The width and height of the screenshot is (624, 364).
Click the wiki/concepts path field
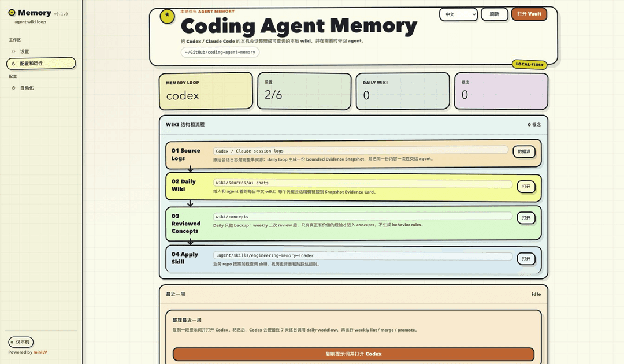point(362,217)
